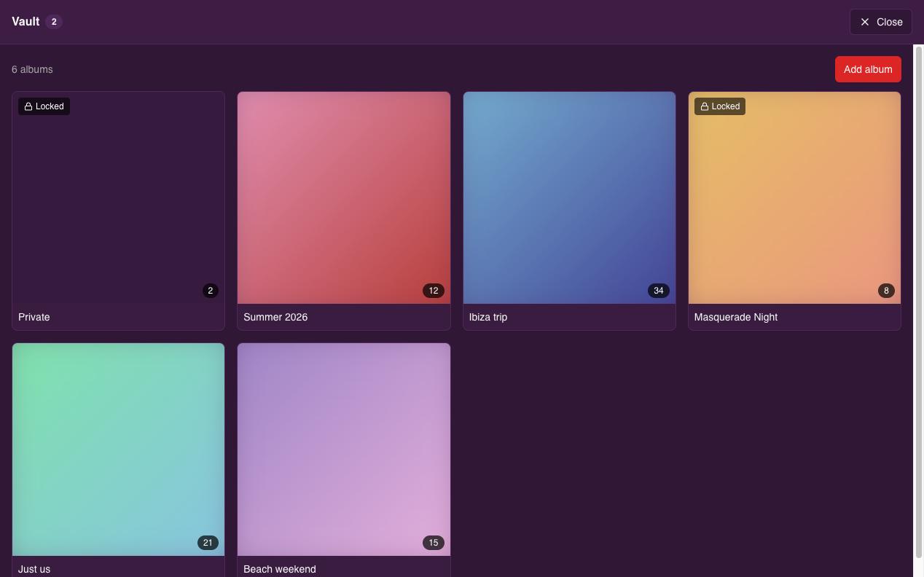
Task: Click the 21 photo count badge
Action: pyautogui.click(x=208, y=543)
